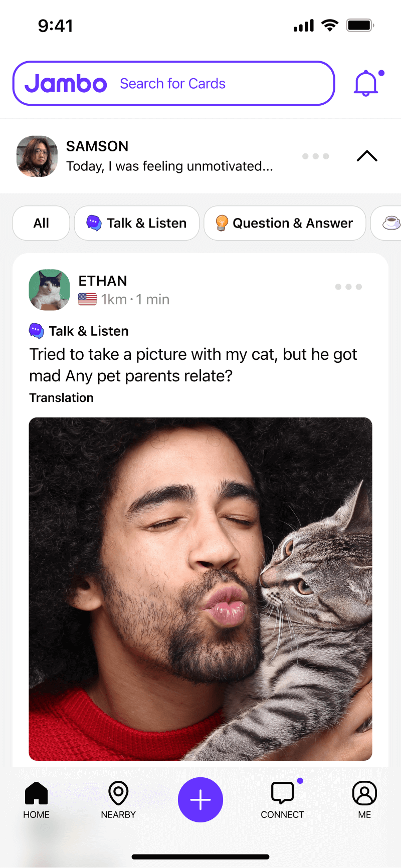Screen dimensions: 401x868
Task: Open three-dot menu on Ethan's post
Action: (x=348, y=287)
